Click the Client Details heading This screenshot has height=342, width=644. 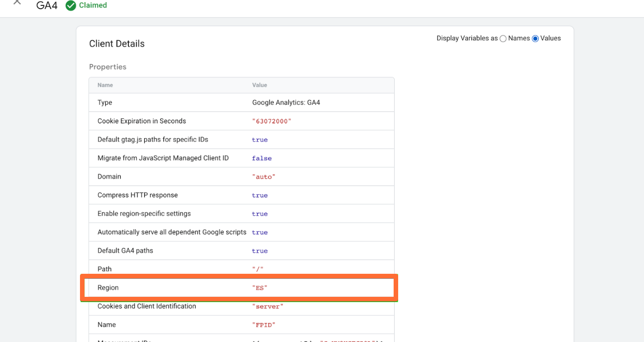coord(117,44)
